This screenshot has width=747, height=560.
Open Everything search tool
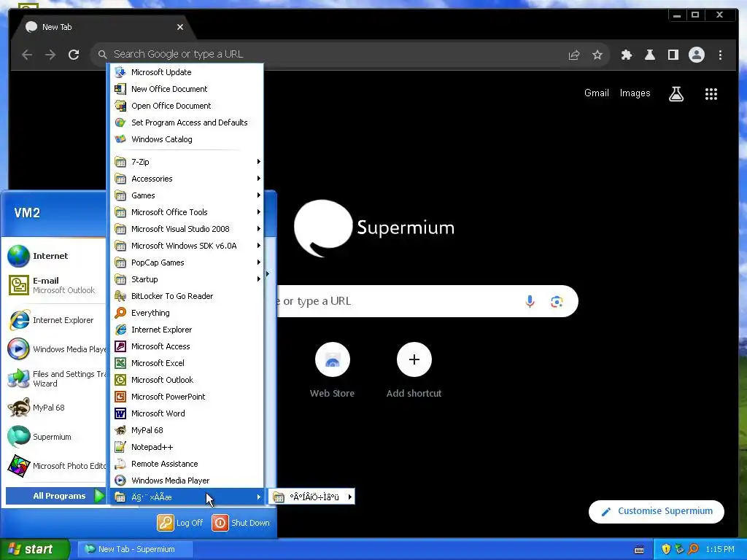[187, 313]
